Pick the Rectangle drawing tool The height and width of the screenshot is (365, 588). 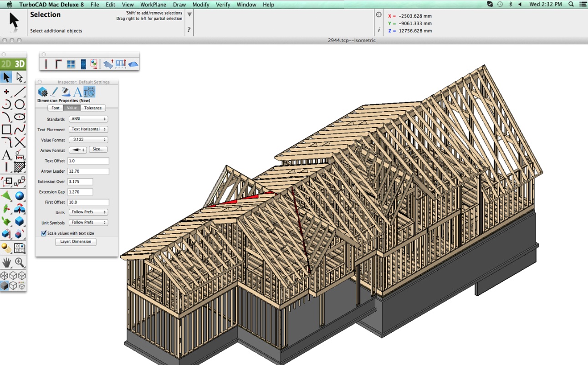6,130
